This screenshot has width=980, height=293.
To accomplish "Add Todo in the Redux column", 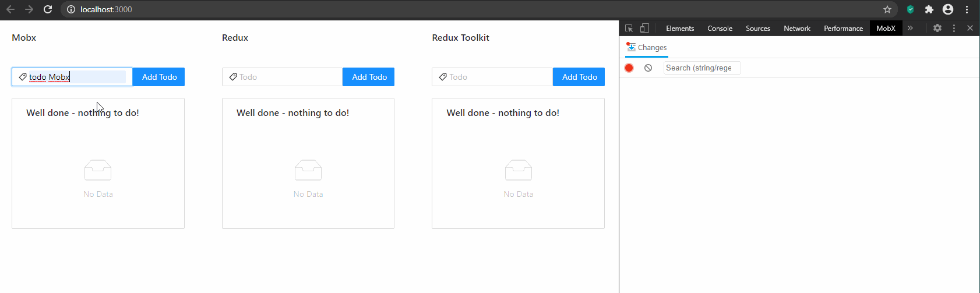I will click(x=369, y=77).
